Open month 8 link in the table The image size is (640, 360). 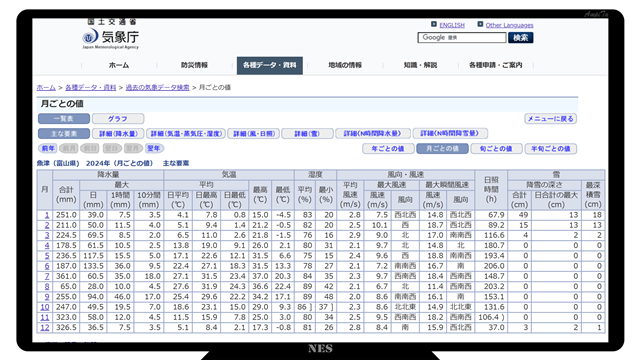pos(47,287)
